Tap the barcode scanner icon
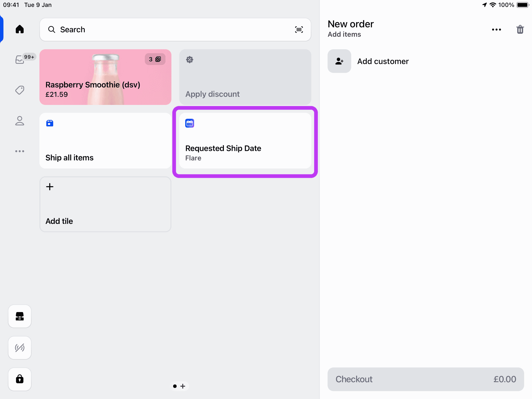Viewport: 532px width, 399px height. pyautogui.click(x=299, y=30)
